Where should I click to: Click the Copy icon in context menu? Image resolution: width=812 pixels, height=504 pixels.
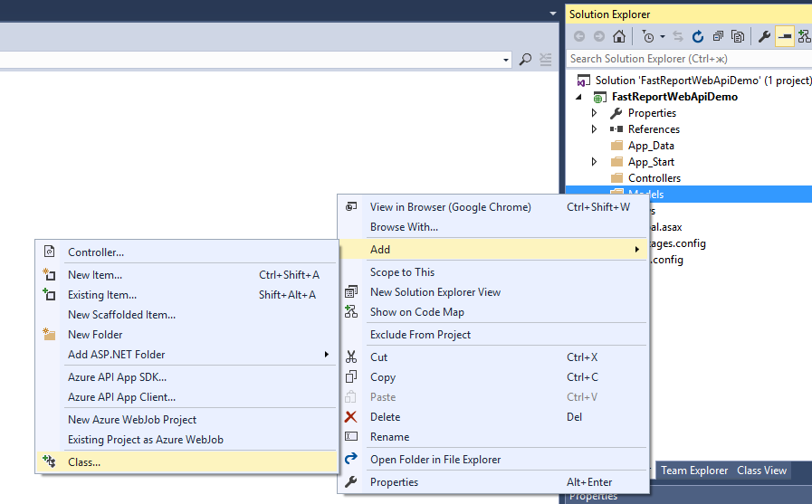(350, 376)
